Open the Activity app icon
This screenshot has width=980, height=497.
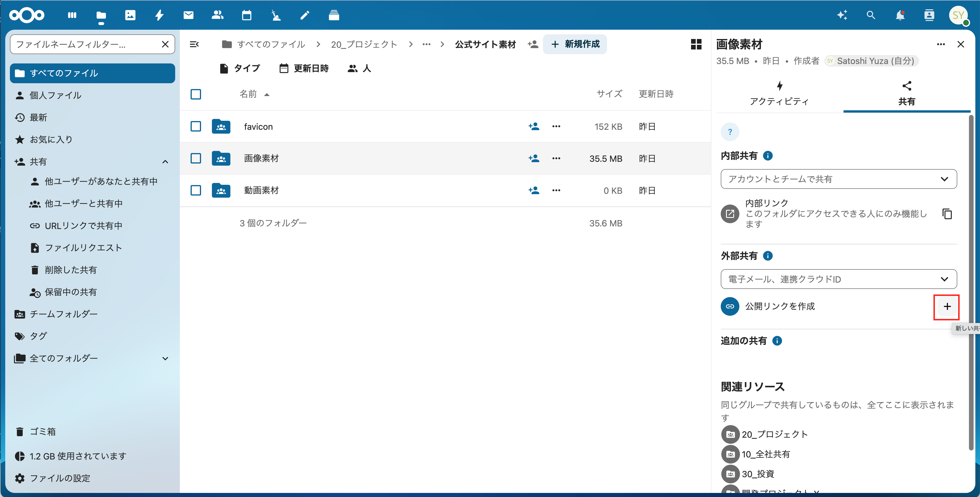pyautogui.click(x=159, y=15)
